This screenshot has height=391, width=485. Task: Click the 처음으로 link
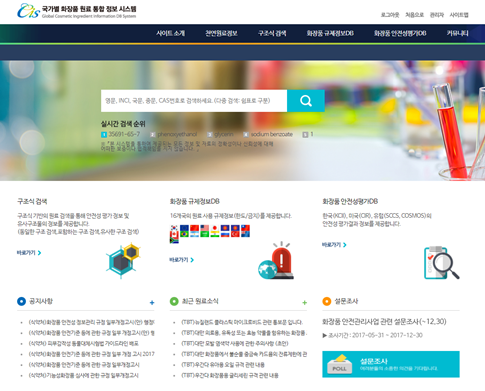tap(414, 15)
